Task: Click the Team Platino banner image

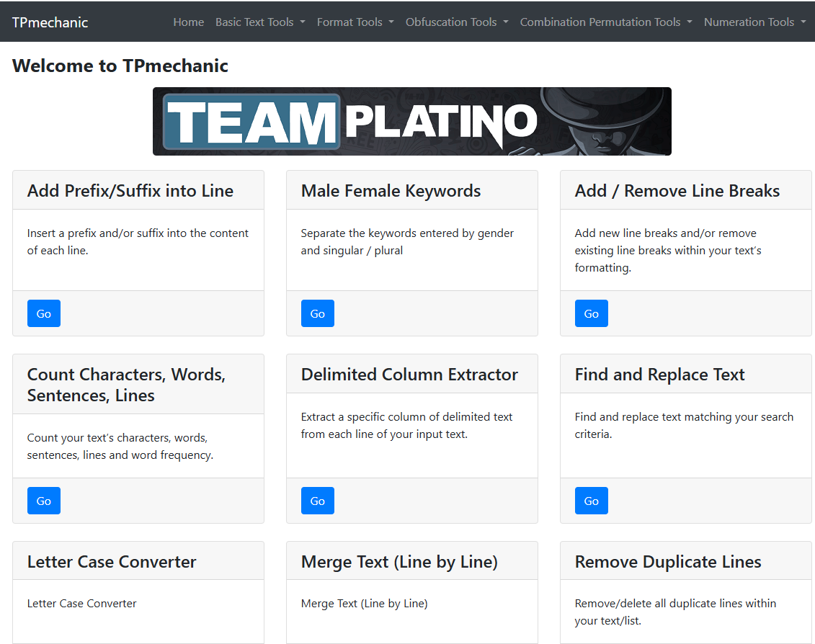Action: tap(412, 121)
